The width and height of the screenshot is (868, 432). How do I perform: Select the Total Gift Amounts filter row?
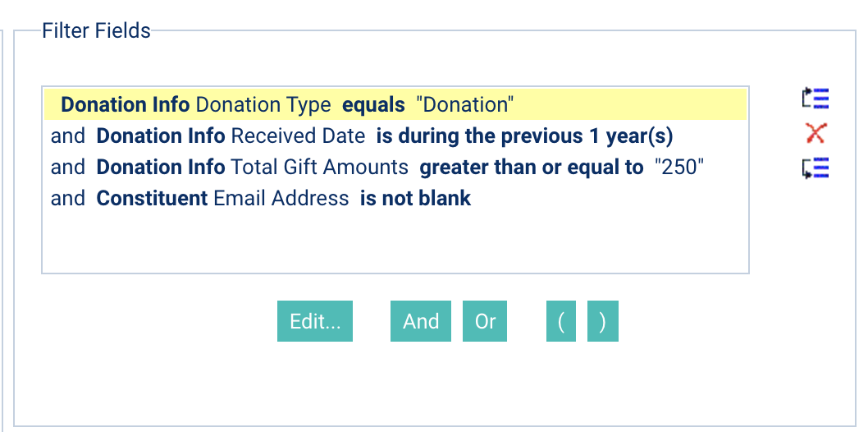[x=395, y=167]
